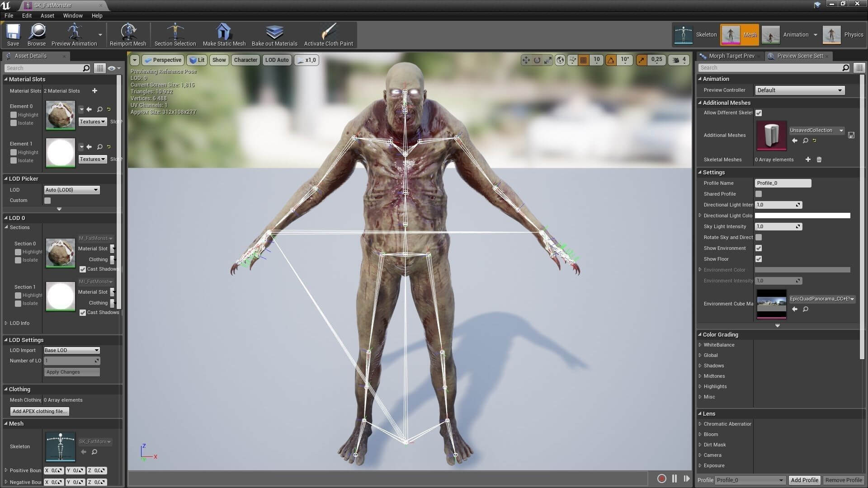Screen dimensions: 868x488
Task: Toggle Cast Shadows for Section 0
Action: 83,269
